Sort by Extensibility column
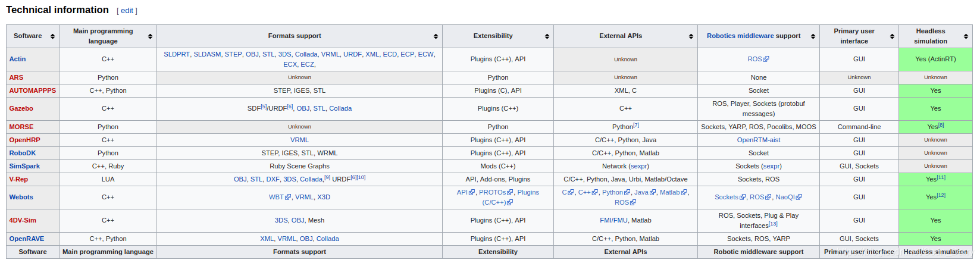This screenshot has width=980, height=263. coord(547,36)
